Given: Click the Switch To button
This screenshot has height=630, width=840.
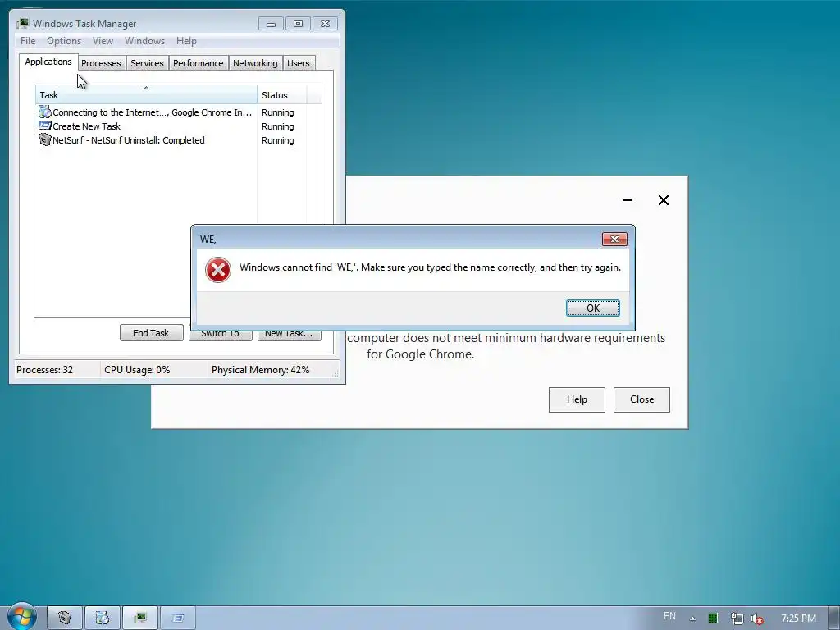Looking at the screenshot, I should pyautogui.click(x=220, y=336).
